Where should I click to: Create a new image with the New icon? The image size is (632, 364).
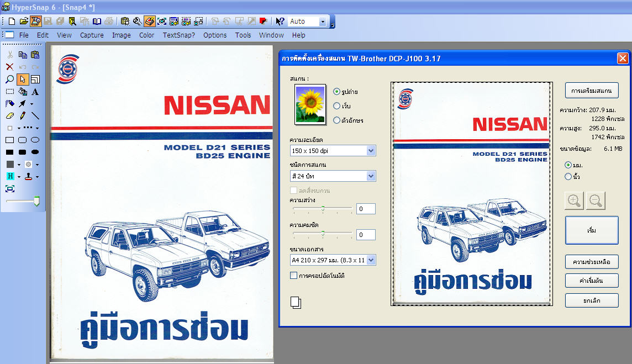12,22
